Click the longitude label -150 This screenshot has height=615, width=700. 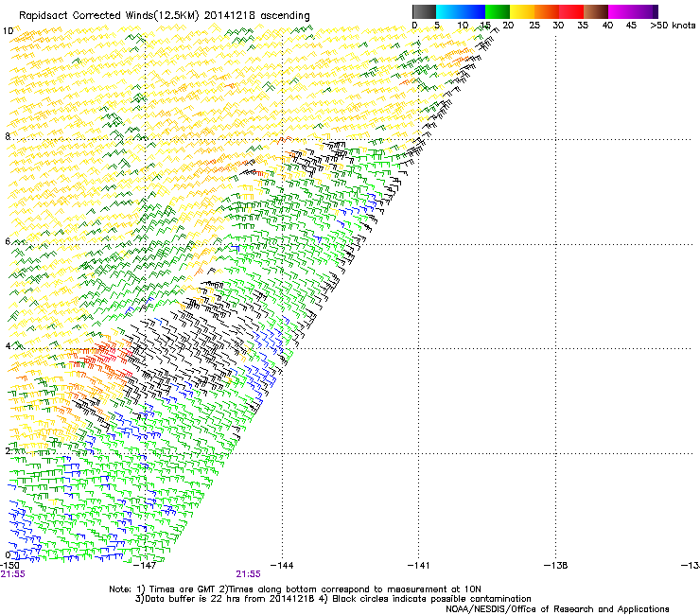[x=9, y=566]
